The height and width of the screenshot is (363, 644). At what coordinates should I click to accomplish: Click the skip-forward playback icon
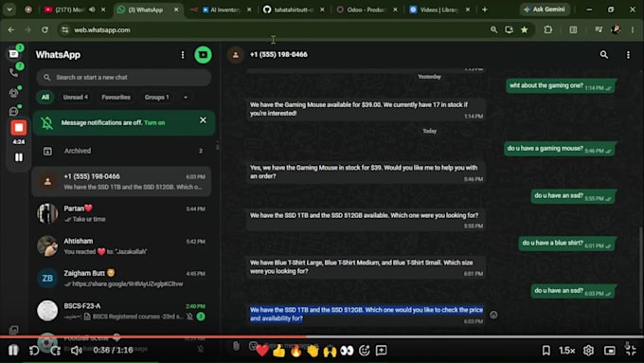[56, 351]
